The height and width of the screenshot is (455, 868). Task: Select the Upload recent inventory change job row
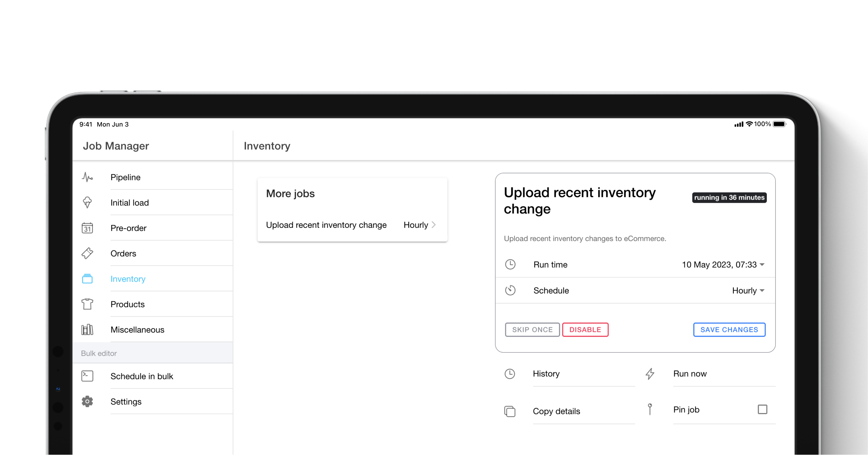pos(352,225)
